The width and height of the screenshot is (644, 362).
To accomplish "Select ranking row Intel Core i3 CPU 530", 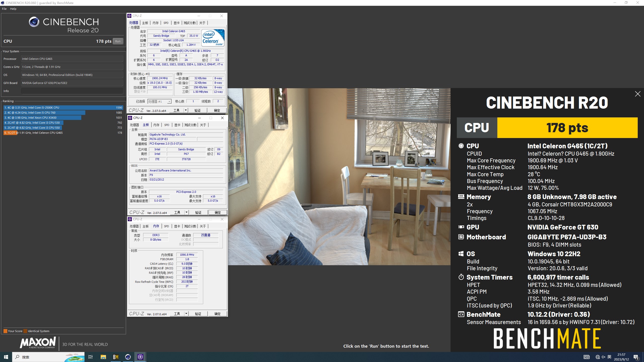I will pos(63,123).
